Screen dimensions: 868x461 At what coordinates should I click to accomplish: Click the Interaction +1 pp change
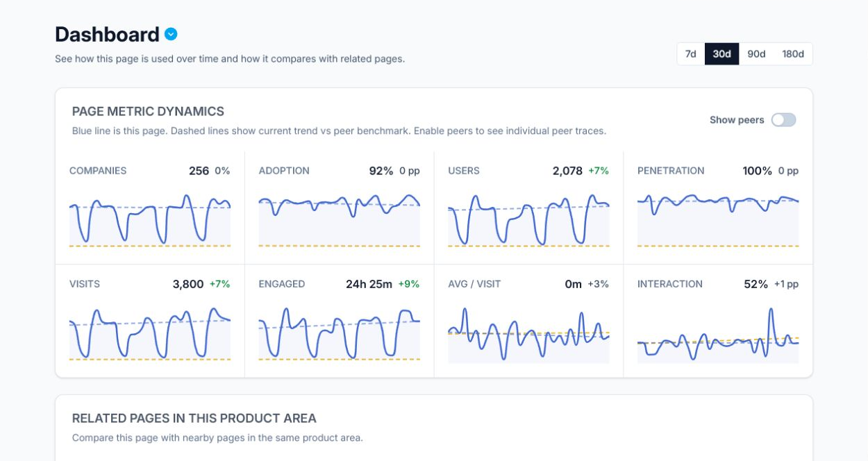786,284
